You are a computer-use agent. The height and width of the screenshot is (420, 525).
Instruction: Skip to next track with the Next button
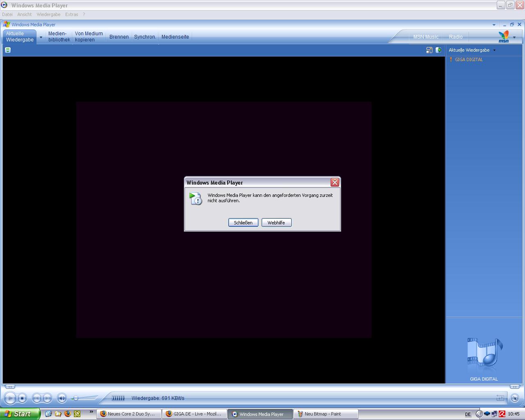(47, 398)
